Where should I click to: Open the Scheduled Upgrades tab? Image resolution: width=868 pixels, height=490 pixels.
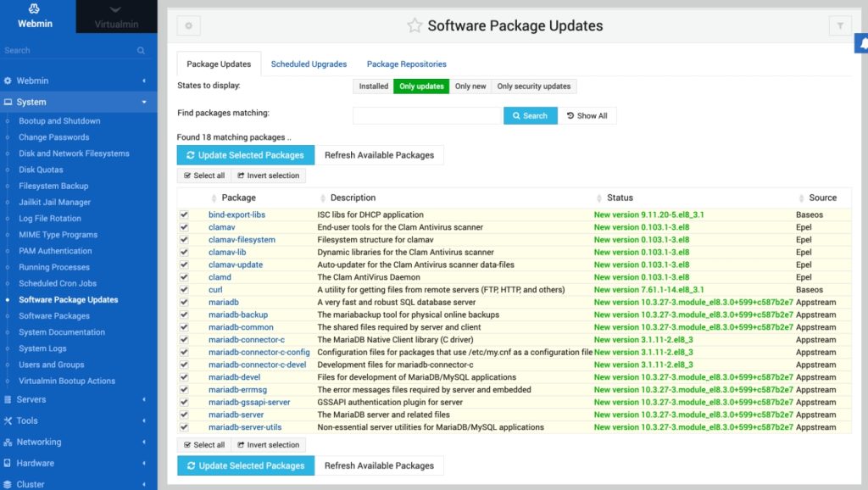309,64
